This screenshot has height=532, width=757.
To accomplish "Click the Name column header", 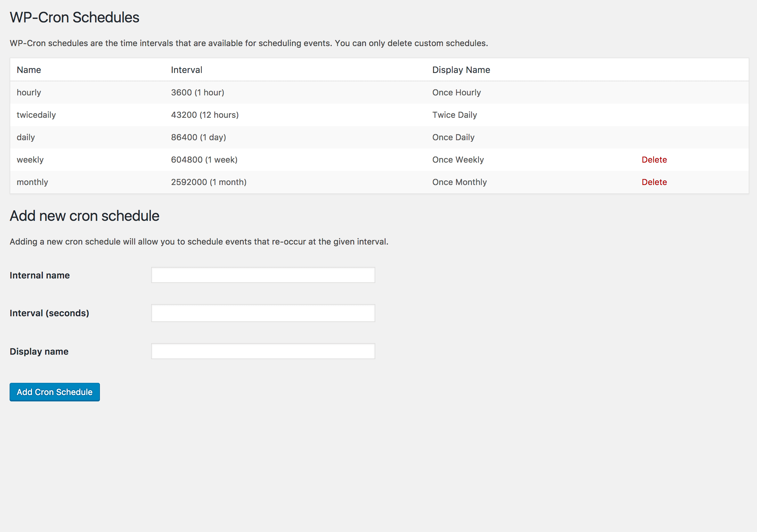I will click(x=29, y=70).
